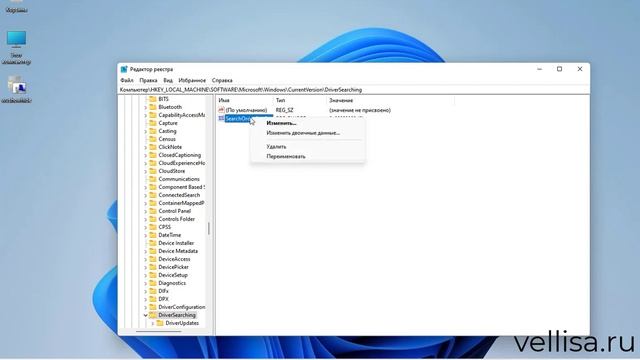The image size is (640, 360).
Task: Select the DPX folder icon
Action: pyautogui.click(x=153, y=299)
